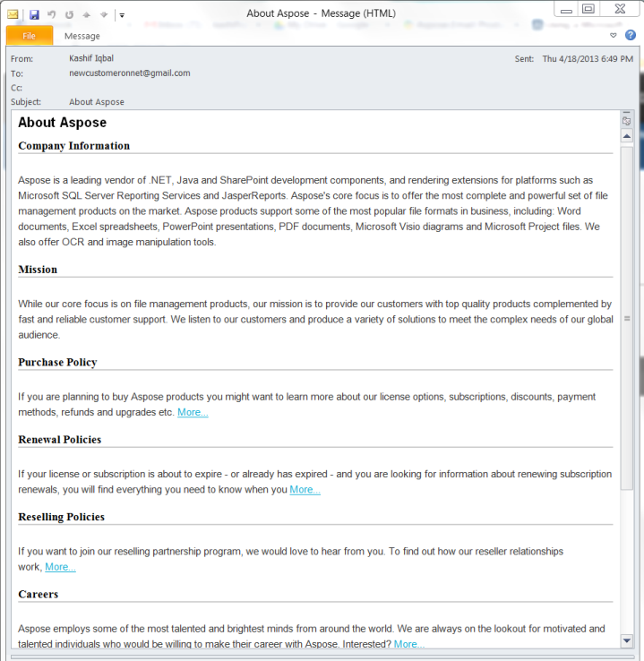Restore down the message window
Image resolution: width=644 pixels, height=661 pixels.
tap(588, 9)
